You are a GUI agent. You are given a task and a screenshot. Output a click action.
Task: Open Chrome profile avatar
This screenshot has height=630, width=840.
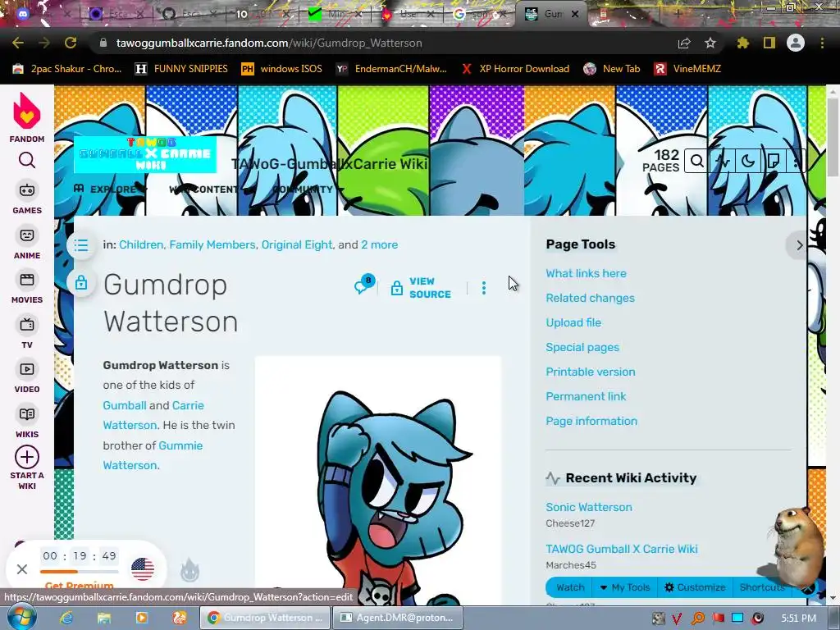796,43
